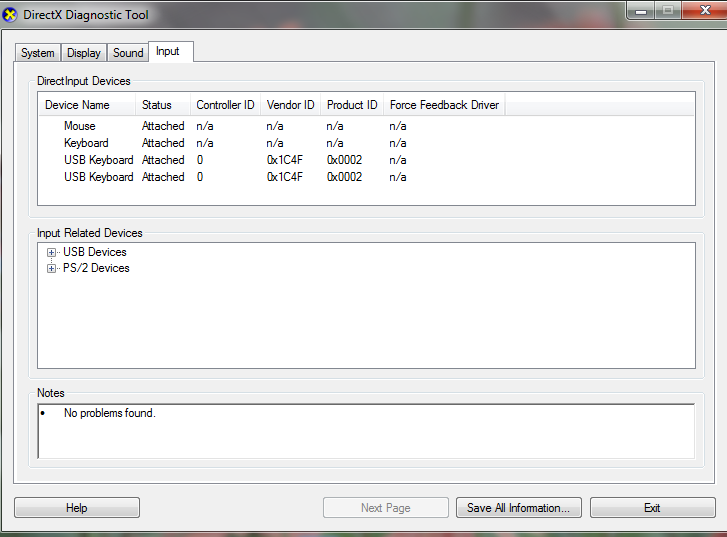Viewport: 727px width, 537px height.
Task: Click the DirectX icon in title bar
Action: [10, 15]
